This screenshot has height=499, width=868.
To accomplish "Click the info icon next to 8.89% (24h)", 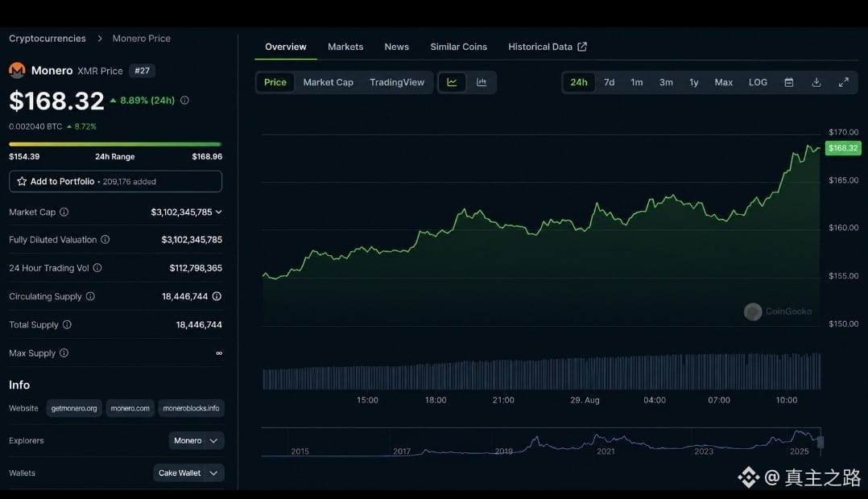I will point(185,100).
